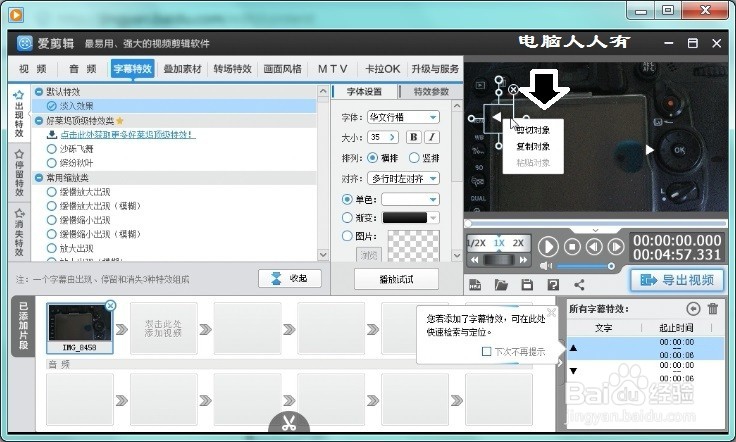Click the scissors cut icon at the bottom
Image resolution: width=736 pixels, height=442 pixels.
coord(289,423)
